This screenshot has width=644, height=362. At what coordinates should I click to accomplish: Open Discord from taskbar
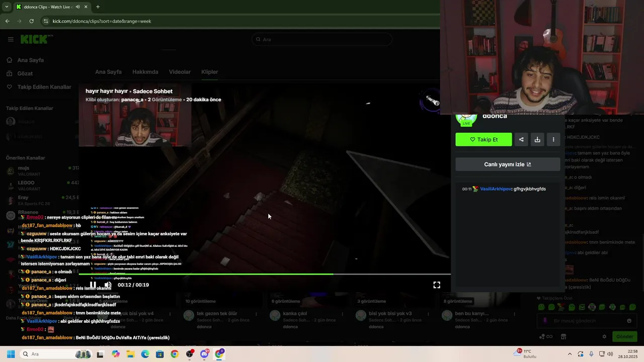pos(204,354)
